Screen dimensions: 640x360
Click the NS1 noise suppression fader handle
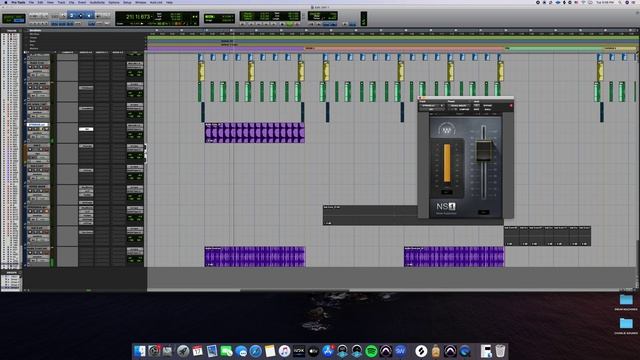click(x=484, y=151)
